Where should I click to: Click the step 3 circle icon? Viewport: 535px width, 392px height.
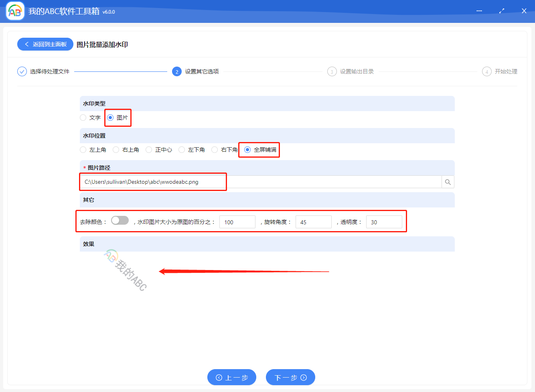[332, 71]
